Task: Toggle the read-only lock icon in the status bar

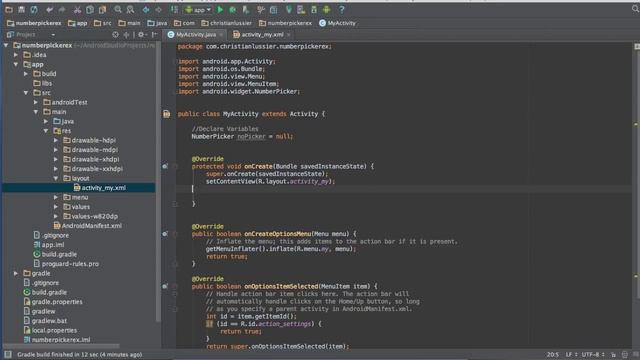Action: [x=613, y=355]
